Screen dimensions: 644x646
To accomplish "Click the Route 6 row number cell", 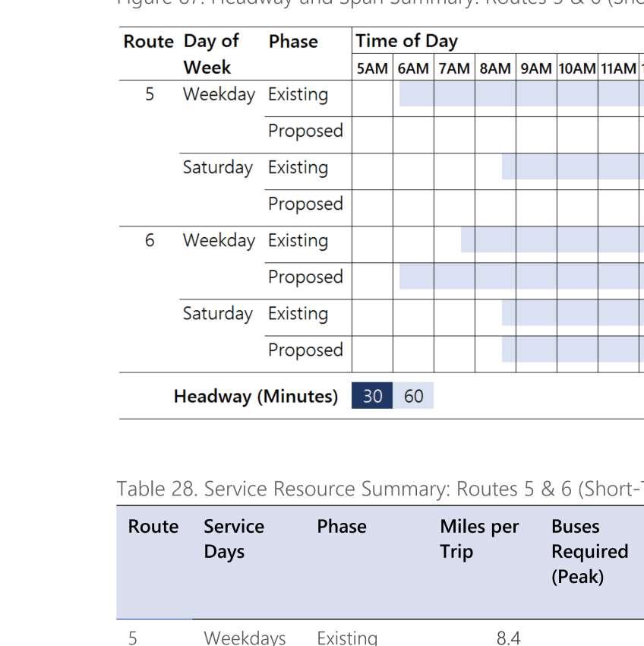I will click(150, 240).
